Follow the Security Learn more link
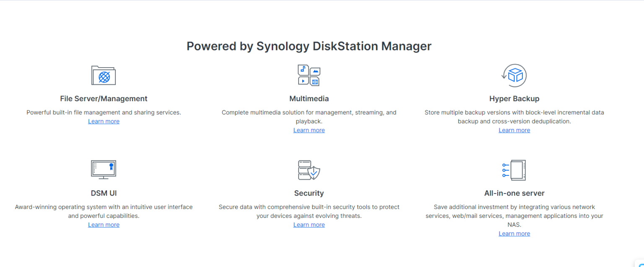644x267 pixels. click(x=309, y=225)
